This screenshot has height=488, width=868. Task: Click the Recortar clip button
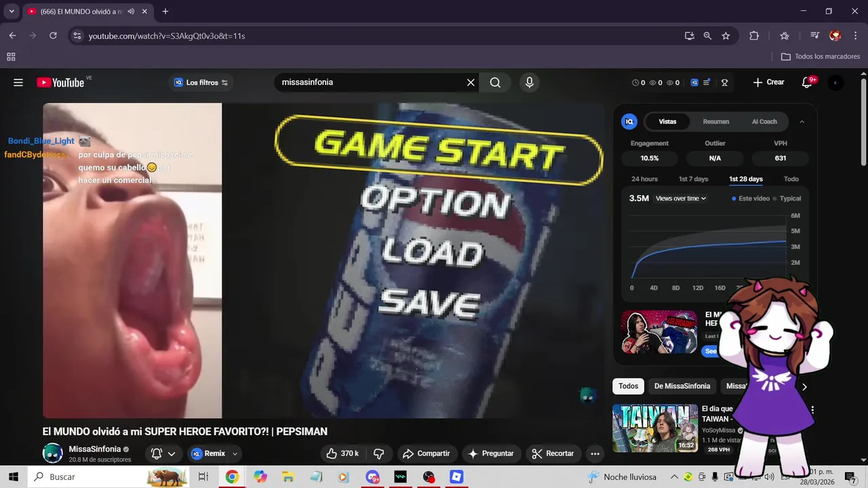pos(553,453)
